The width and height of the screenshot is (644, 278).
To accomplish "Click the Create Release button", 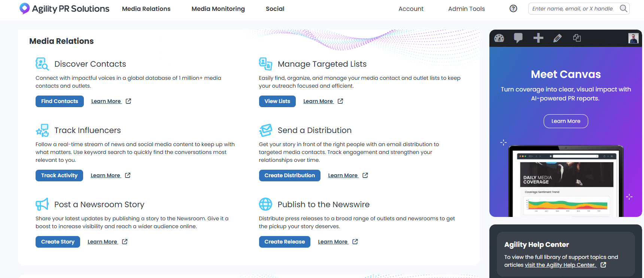I will coord(285,242).
